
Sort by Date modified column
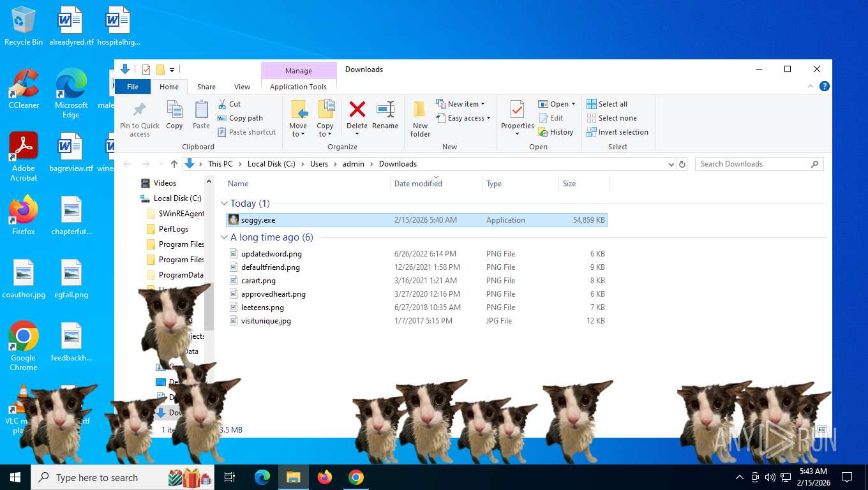coord(436,184)
